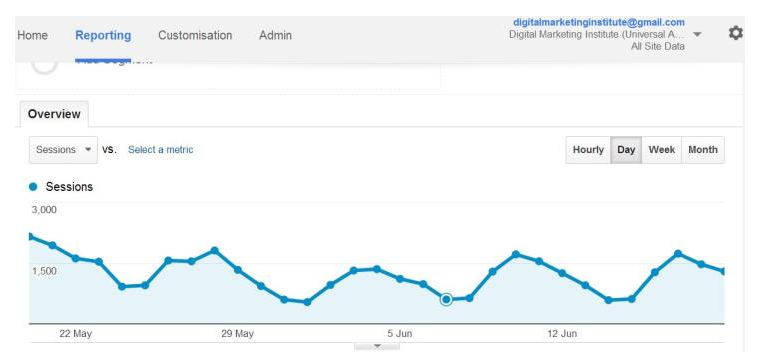Open the settings gear icon
The width and height of the screenshot is (760, 361).
pos(735,33)
